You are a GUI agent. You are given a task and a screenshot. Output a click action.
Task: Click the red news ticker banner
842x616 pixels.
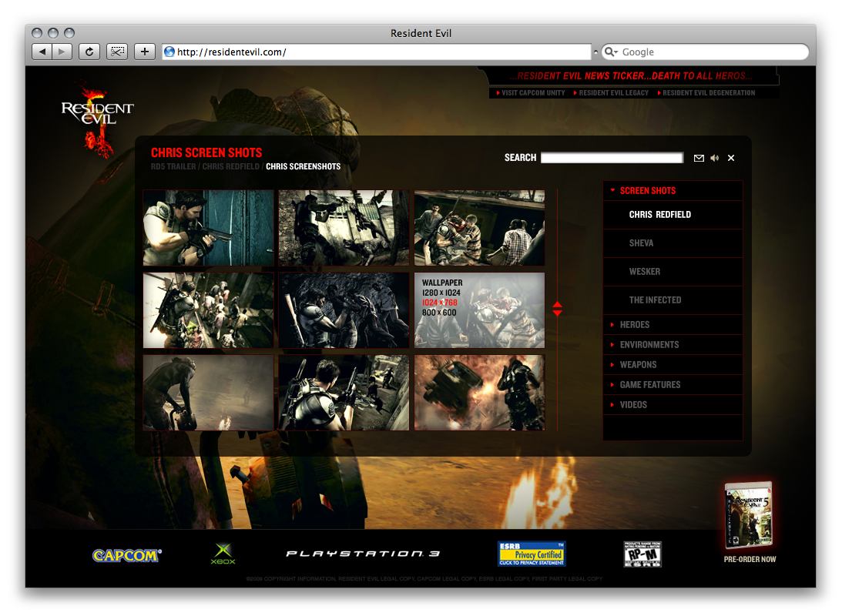[x=631, y=75]
